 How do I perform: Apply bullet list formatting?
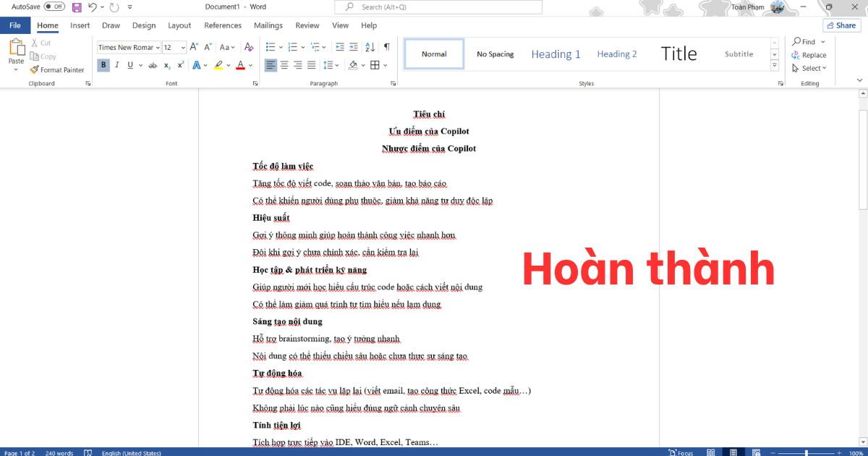point(270,47)
